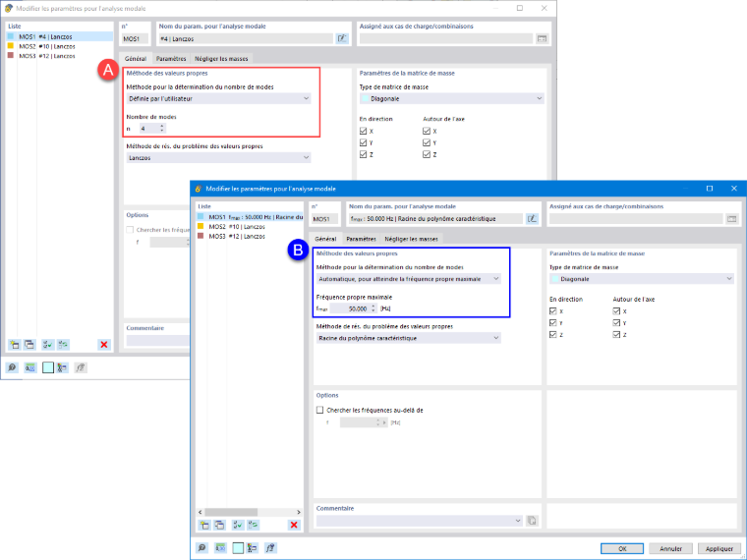Click fmax 50.000 value field
Viewport: 747px width, 560px height.
(x=350, y=308)
